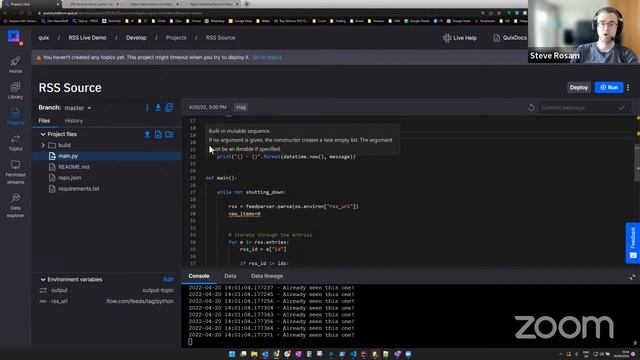Image resolution: width=640 pixels, height=360 pixels.
Task: Open the Feedback side tab
Action: (633, 243)
